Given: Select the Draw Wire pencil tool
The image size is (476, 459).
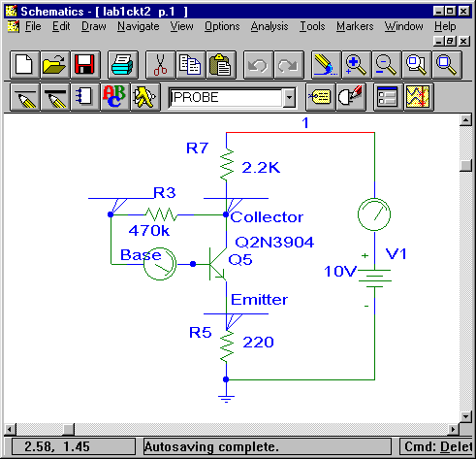Looking at the screenshot, I should coord(25,97).
